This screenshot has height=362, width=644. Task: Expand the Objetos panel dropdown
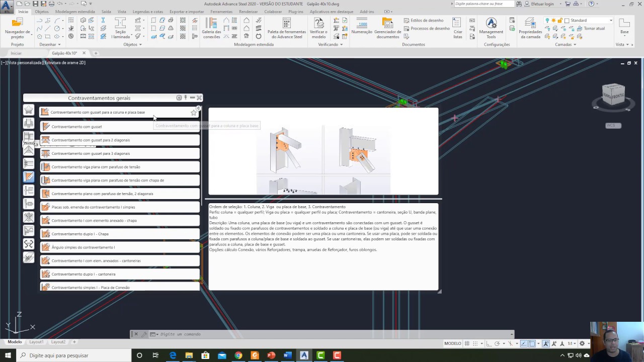[132, 44]
